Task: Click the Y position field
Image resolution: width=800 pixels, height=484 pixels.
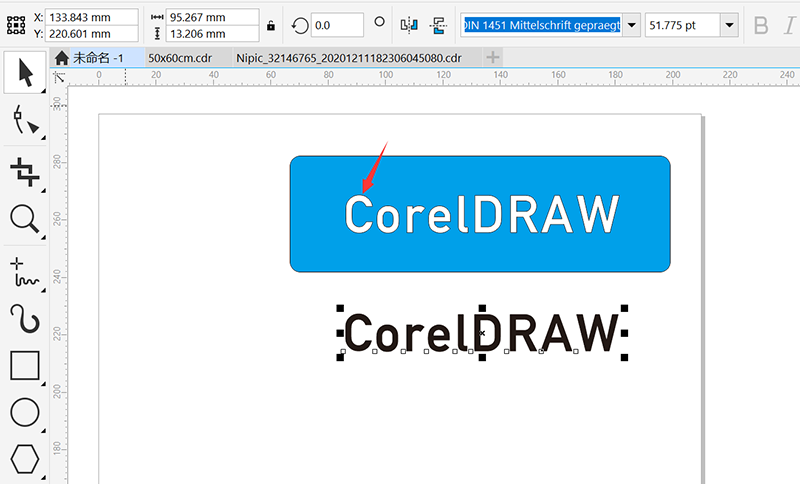Action: click(x=92, y=34)
